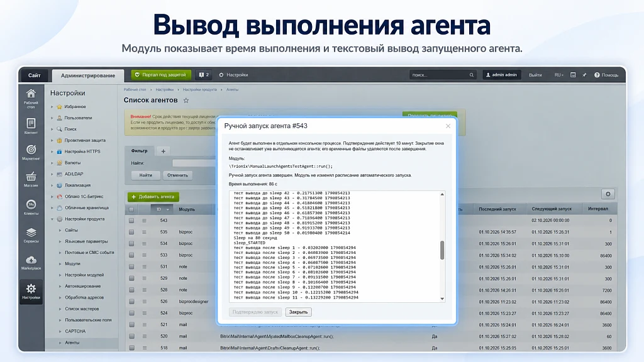Image resolution: width=644 pixels, height=362 pixels.
Task: Click Выйти logout link
Action: (535, 75)
